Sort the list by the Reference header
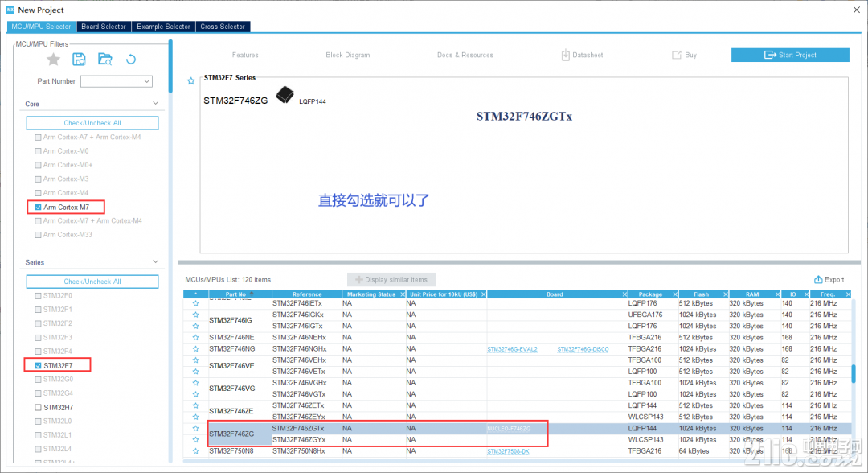The height and width of the screenshot is (473, 868). (x=307, y=294)
